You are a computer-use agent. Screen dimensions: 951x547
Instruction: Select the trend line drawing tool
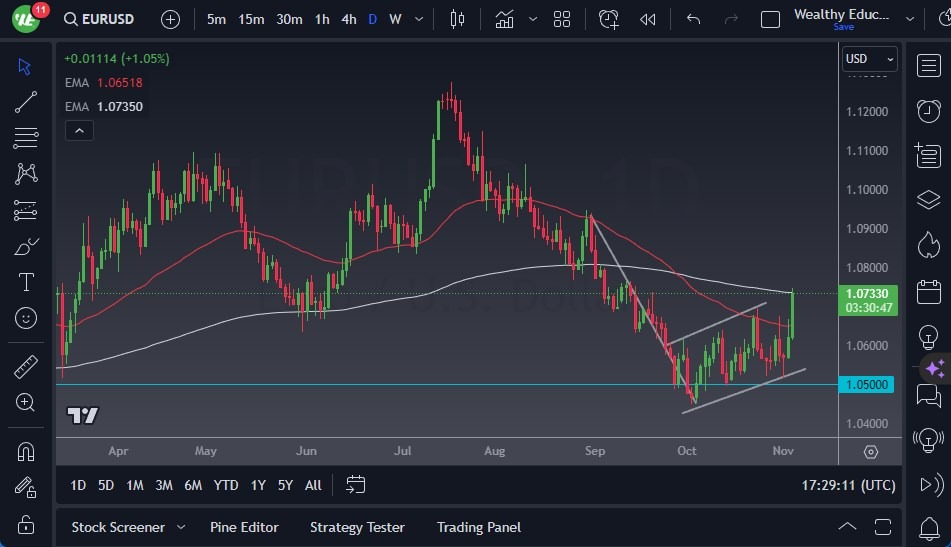pyautogui.click(x=26, y=101)
